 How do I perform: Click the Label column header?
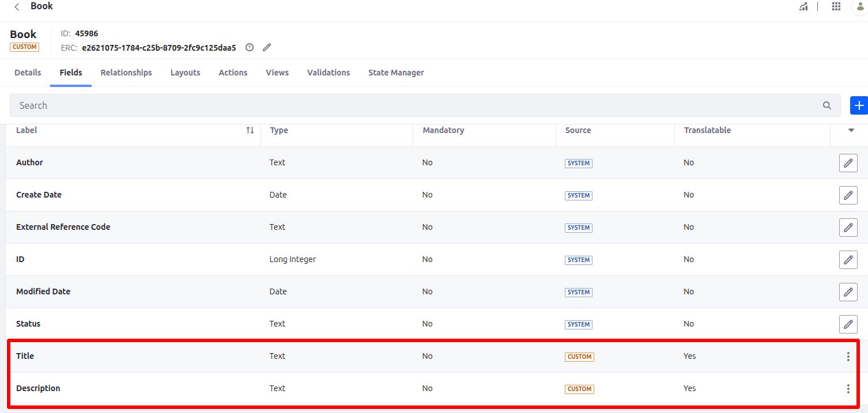pos(27,130)
